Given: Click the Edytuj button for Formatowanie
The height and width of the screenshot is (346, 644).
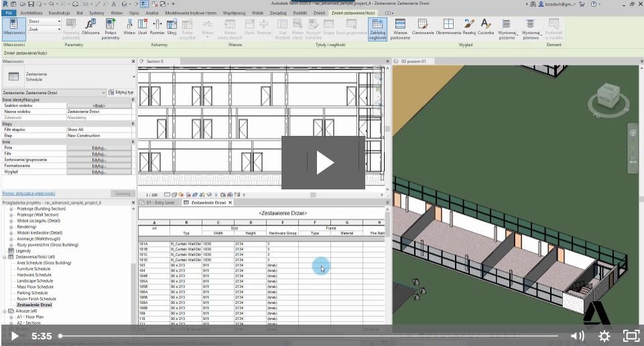Looking at the screenshot, I should [x=99, y=166].
